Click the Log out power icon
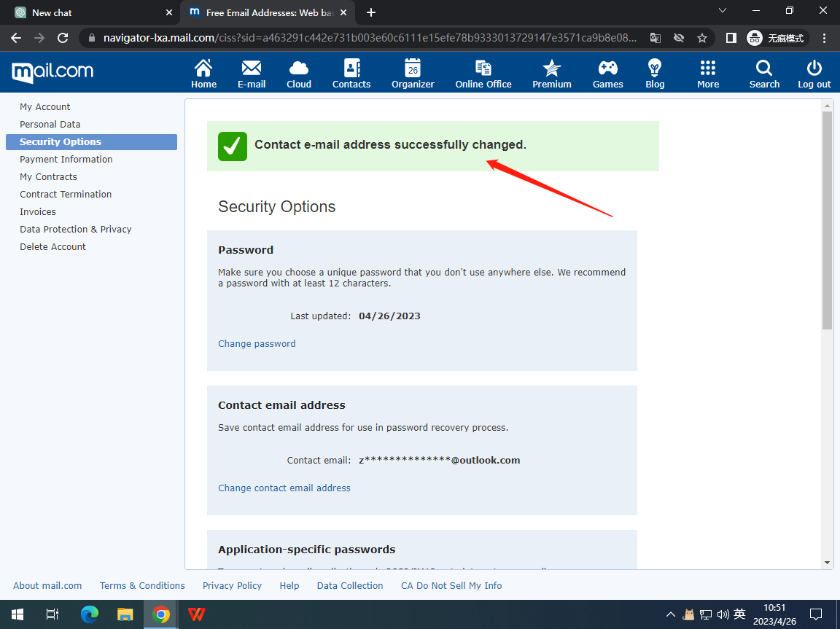840x629 pixels. point(814,69)
